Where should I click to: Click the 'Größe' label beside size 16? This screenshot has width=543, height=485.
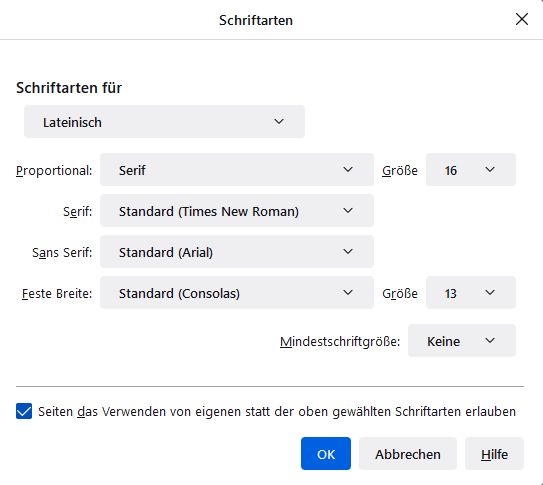pos(400,171)
